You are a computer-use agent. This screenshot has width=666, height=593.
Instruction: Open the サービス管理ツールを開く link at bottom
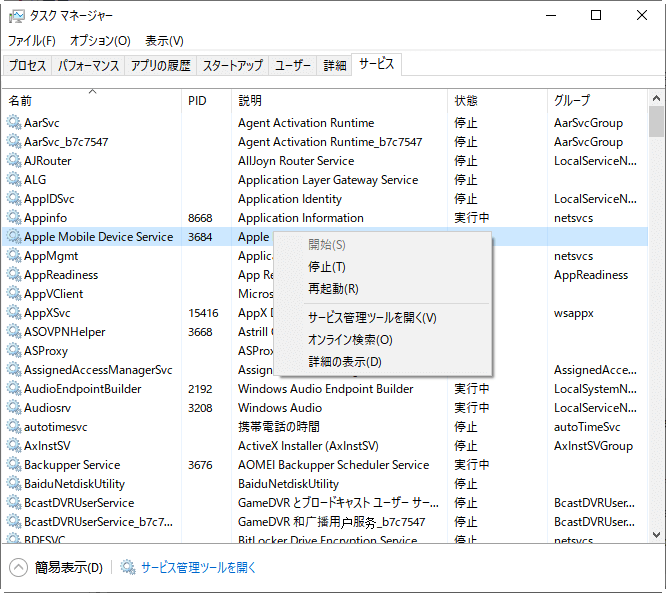click(x=198, y=568)
